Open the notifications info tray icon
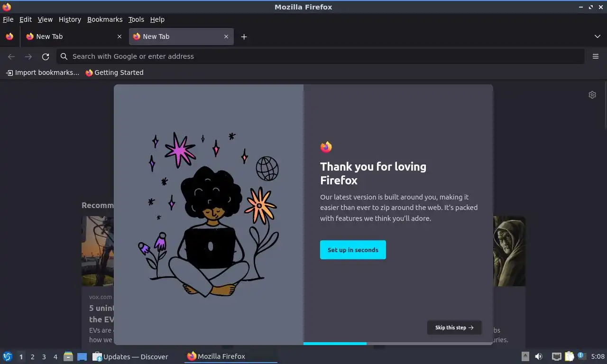The image size is (607, 364). [x=581, y=356]
